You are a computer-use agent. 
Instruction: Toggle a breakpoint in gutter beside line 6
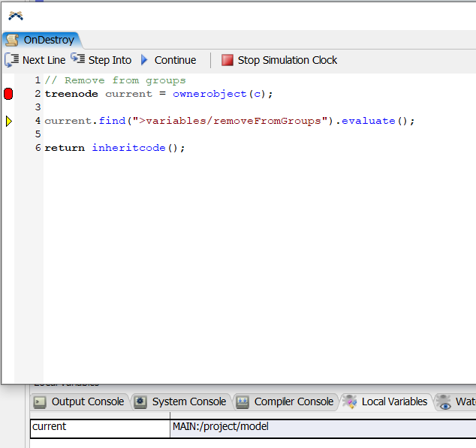click(8, 148)
